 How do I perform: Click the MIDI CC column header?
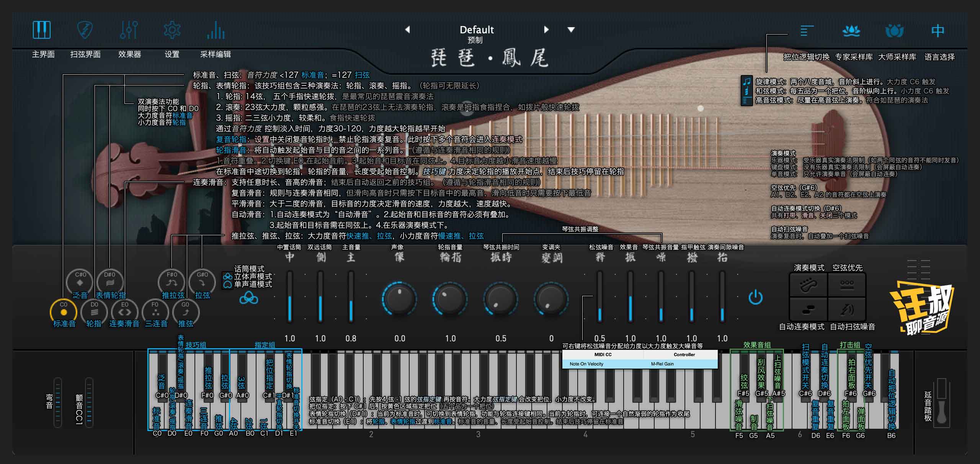(603, 354)
